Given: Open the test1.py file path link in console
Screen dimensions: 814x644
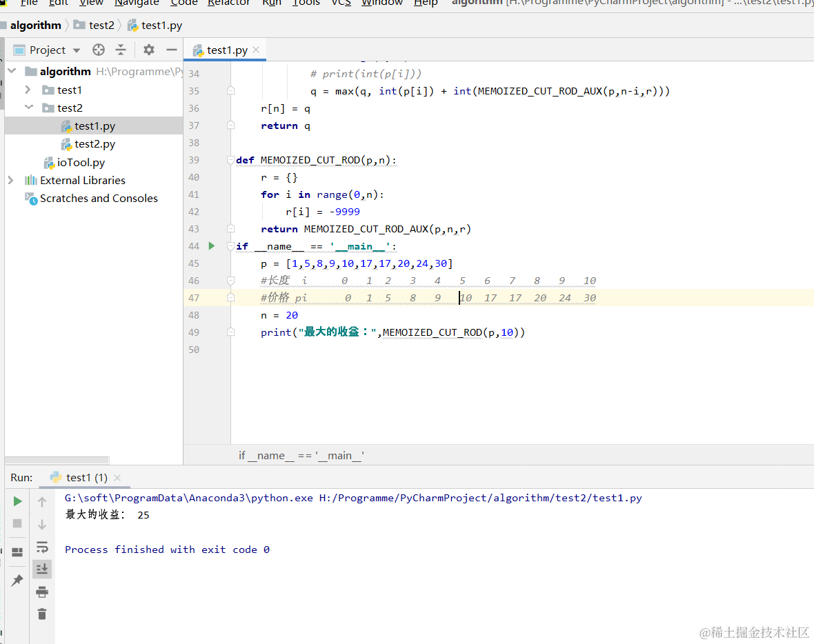Looking at the screenshot, I should point(480,498).
